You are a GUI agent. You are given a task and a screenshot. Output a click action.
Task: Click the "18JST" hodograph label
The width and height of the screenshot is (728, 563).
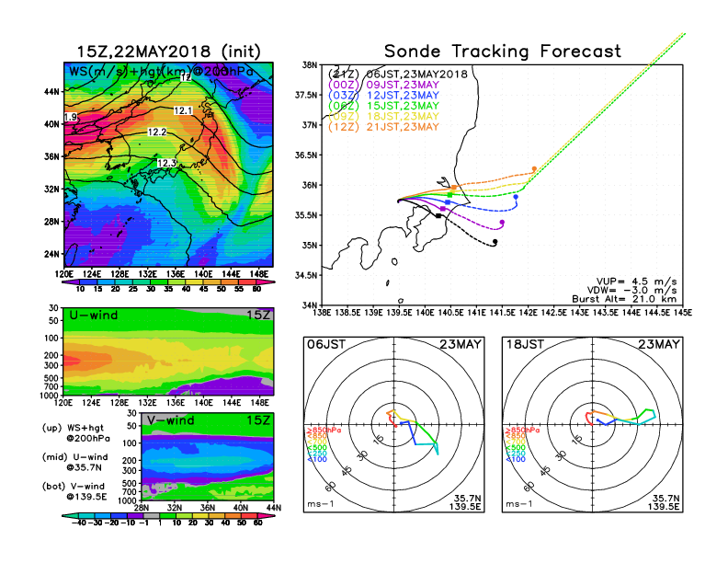click(525, 344)
